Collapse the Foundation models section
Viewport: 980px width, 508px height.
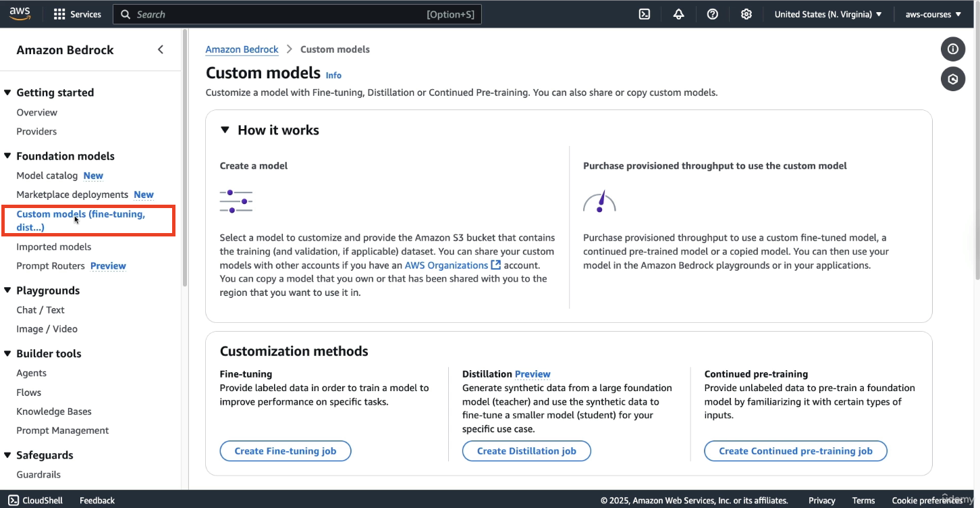[x=7, y=156]
